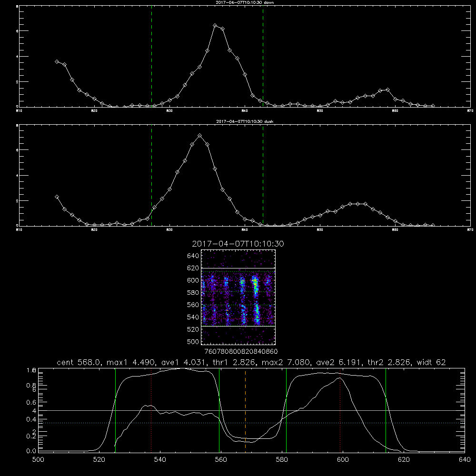Click the 560 label on the heatmap y-axis
476x476 pixels.
pyautogui.click(x=193, y=305)
